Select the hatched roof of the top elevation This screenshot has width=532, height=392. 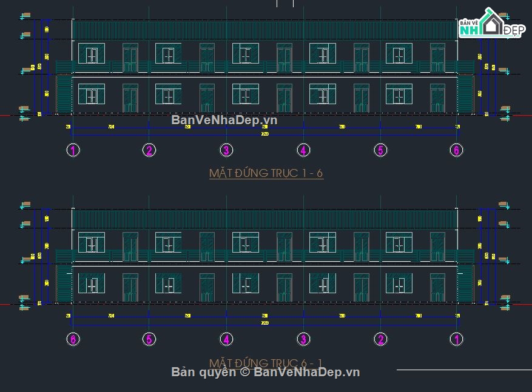[264, 29]
